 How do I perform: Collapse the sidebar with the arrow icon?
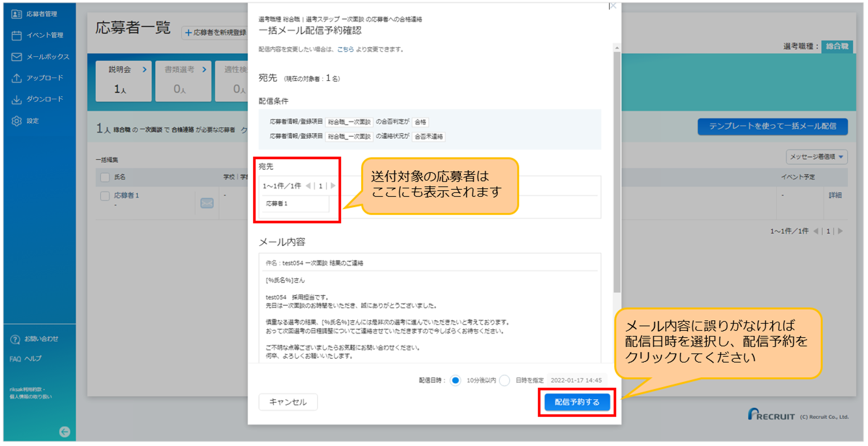[x=65, y=432]
